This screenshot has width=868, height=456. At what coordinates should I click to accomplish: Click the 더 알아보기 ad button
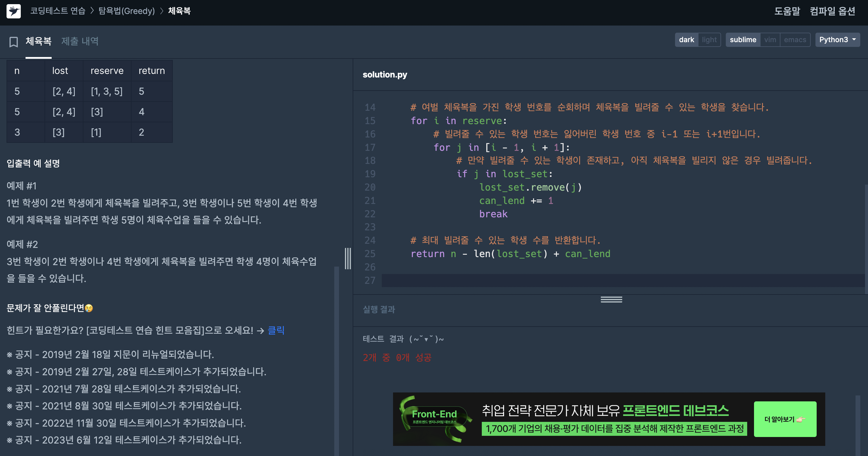click(x=785, y=419)
